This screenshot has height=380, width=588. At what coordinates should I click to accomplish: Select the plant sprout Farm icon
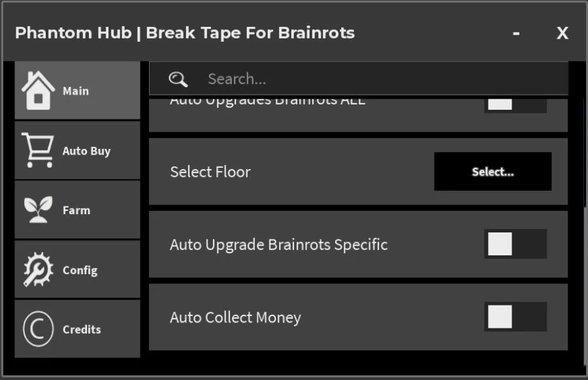[38, 210]
